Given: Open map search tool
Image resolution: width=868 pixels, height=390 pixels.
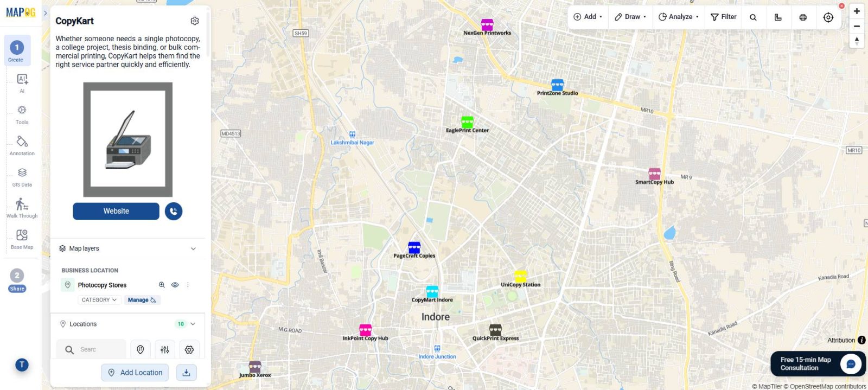Looking at the screenshot, I should coord(753,17).
